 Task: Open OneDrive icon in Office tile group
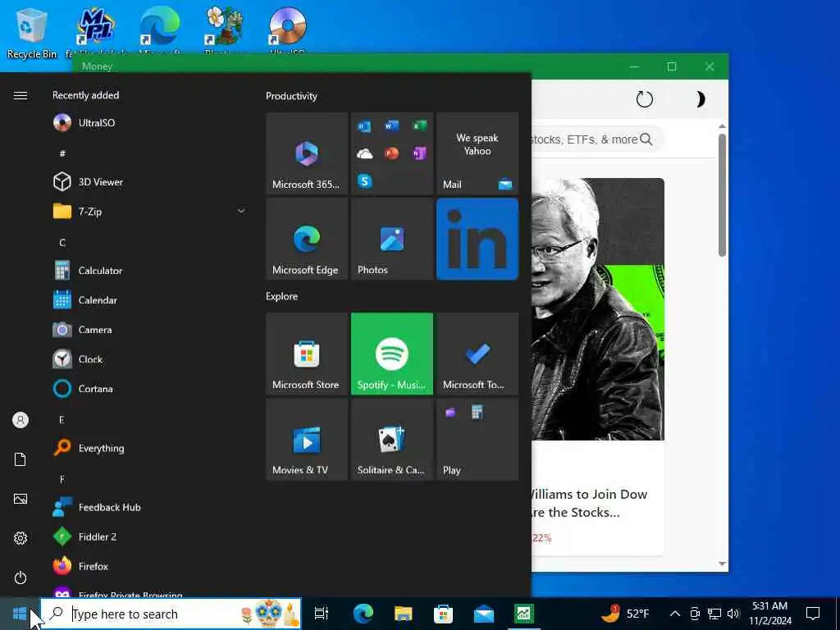pos(365,154)
